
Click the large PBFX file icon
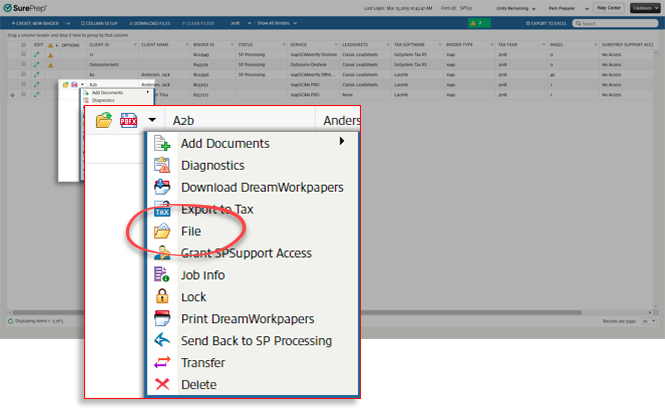coord(129,120)
